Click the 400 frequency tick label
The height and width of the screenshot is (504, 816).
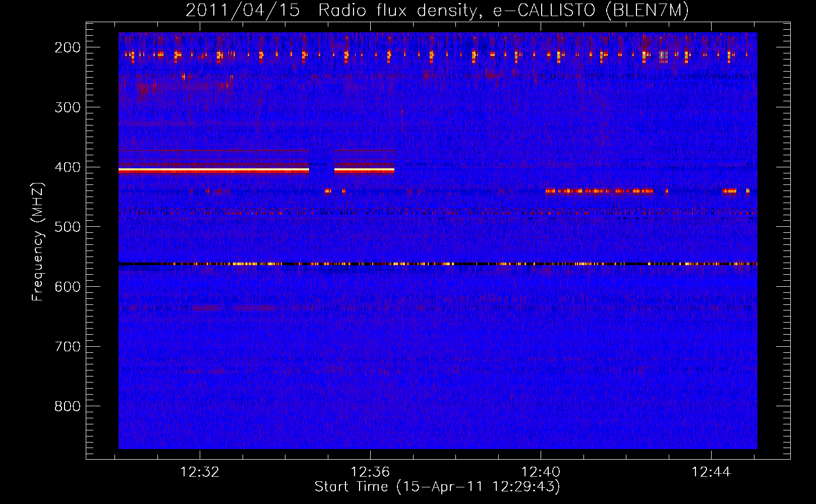pos(68,167)
